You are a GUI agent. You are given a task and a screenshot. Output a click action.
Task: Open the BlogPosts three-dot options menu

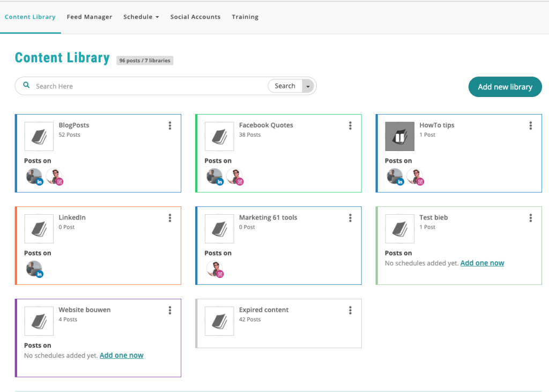pyautogui.click(x=170, y=126)
